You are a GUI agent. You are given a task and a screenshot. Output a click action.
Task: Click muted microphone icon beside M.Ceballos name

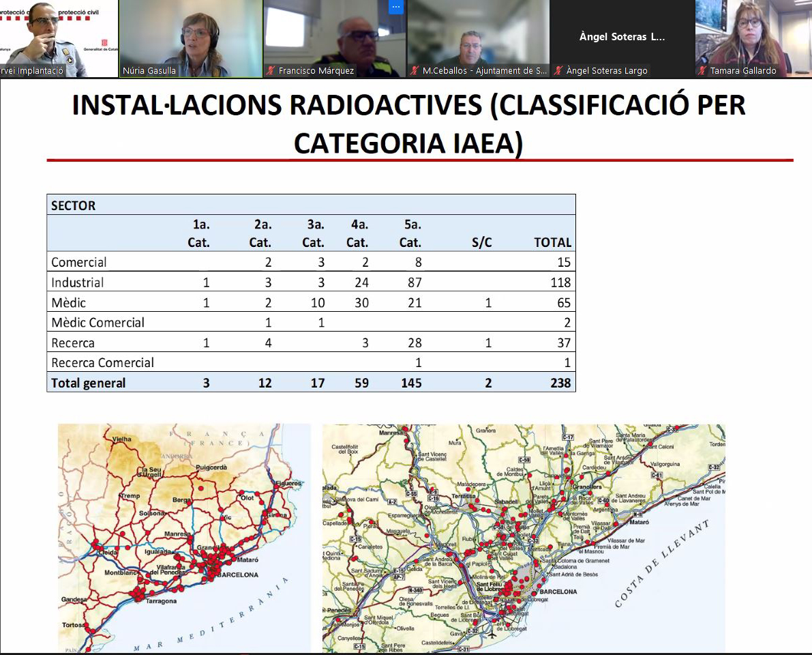click(415, 70)
